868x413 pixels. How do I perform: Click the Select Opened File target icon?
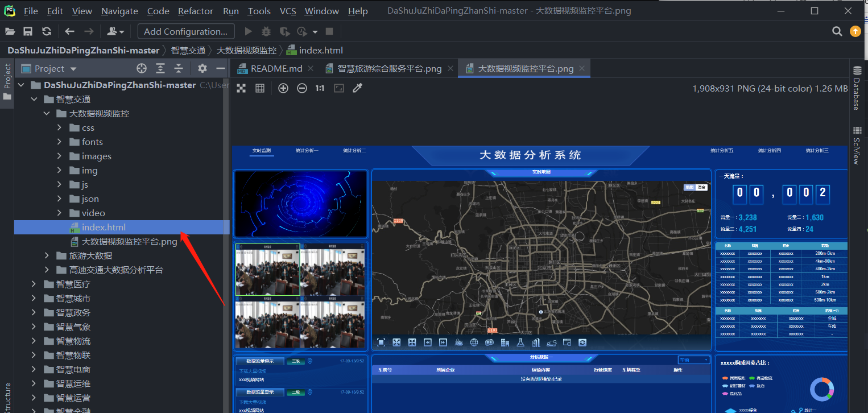click(142, 69)
